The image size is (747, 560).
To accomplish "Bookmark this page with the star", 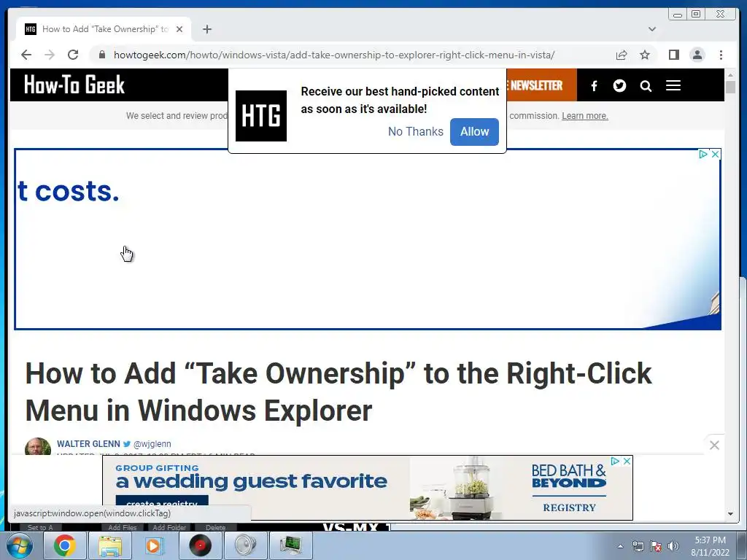I will click(x=645, y=55).
